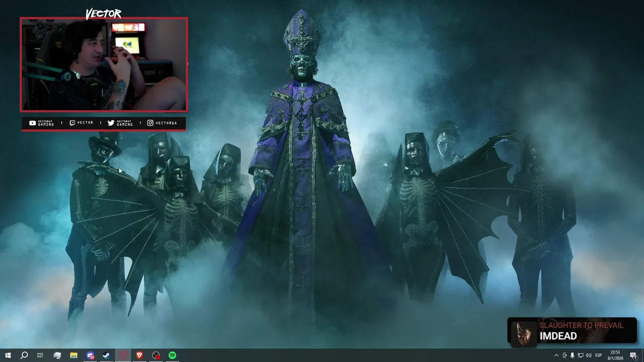The width and height of the screenshot is (644, 362).
Task: Open the system monitor taskbar app
Action: pyautogui.click(x=57, y=355)
